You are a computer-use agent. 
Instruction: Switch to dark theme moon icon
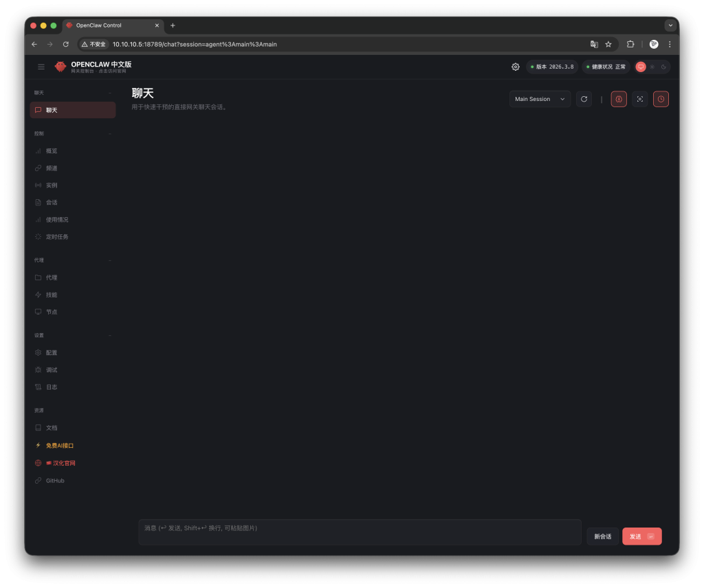[x=663, y=67]
